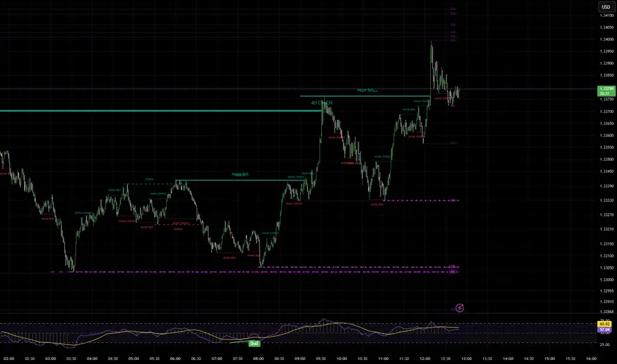This screenshot has height=364, width=617.
Task: Click the 1.34000 price axis label
Action: (x=606, y=39)
